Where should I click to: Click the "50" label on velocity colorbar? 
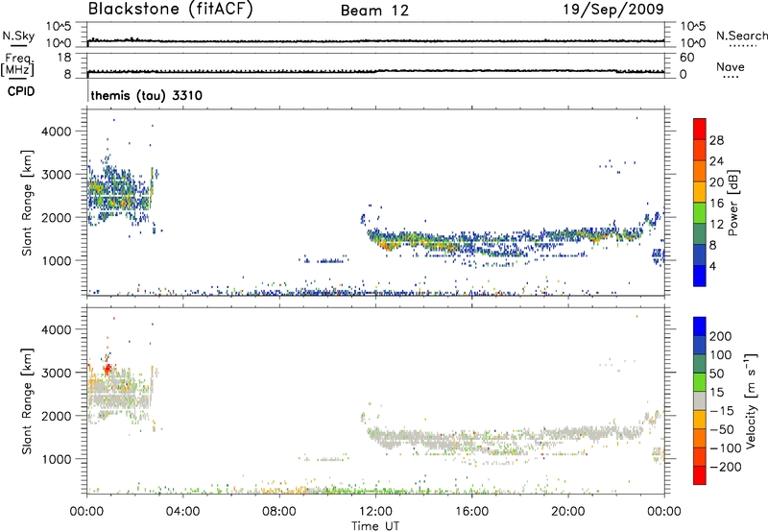tap(717, 374)
